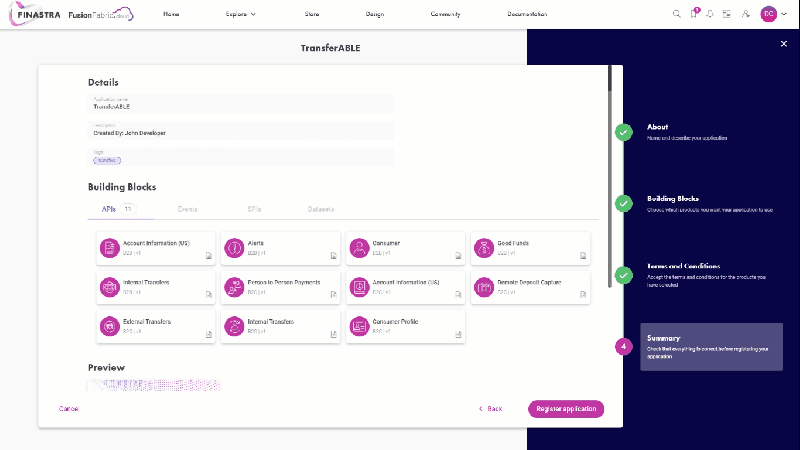
Task: Click the Terms and Conditions step checkmark
Action: (623, 276)
